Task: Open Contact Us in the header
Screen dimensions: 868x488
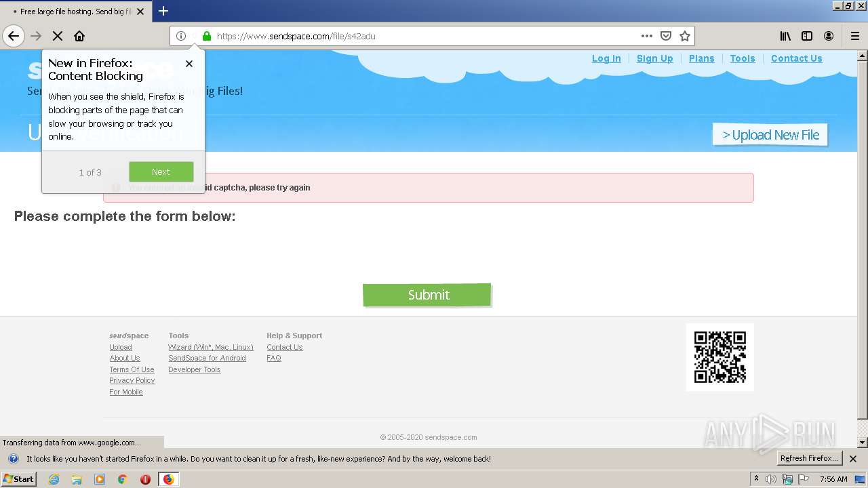Action: [x=797, y=58]
